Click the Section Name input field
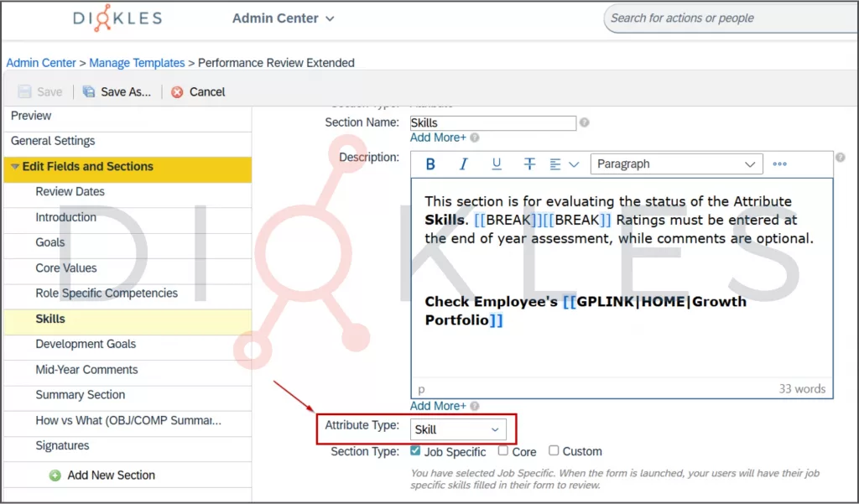859x504 pixels. [x=492, y=123]
